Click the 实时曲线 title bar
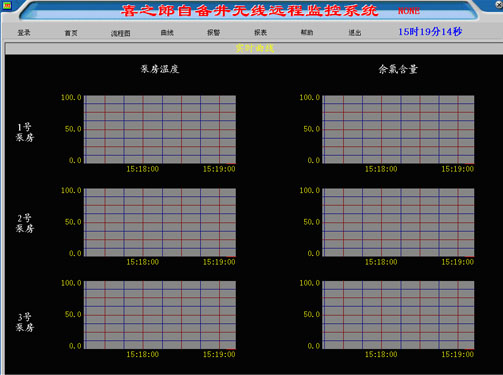 pos(254,49)
